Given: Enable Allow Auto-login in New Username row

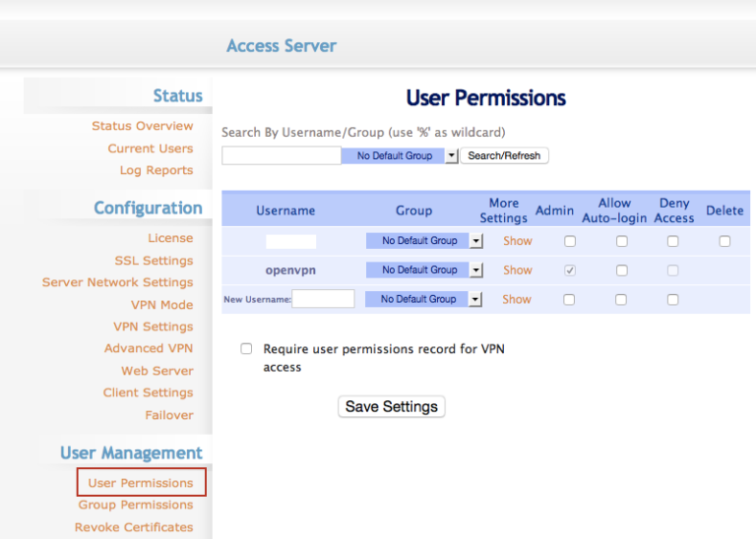Looking at the screenshot, I should coord(621,300).
